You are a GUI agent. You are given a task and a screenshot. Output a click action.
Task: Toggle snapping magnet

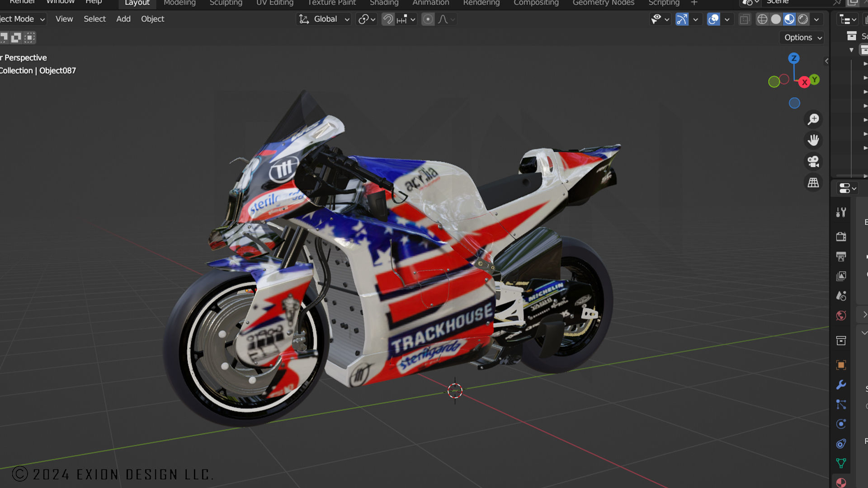(388, 19)
